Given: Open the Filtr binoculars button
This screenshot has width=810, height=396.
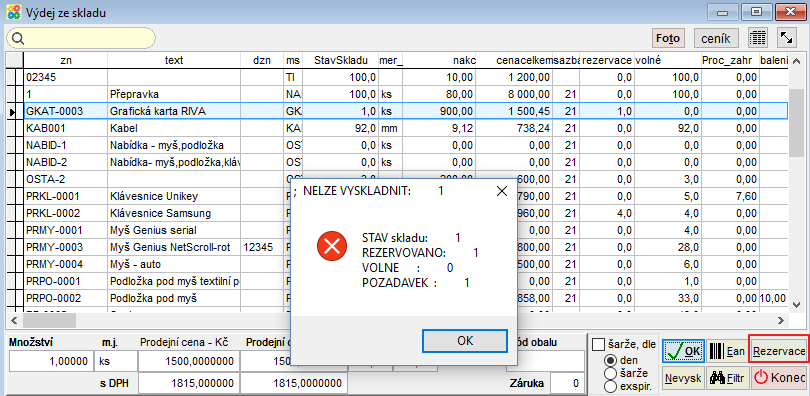Looking at the screenshot, I should pyautogui.click(x=726, y=378).
